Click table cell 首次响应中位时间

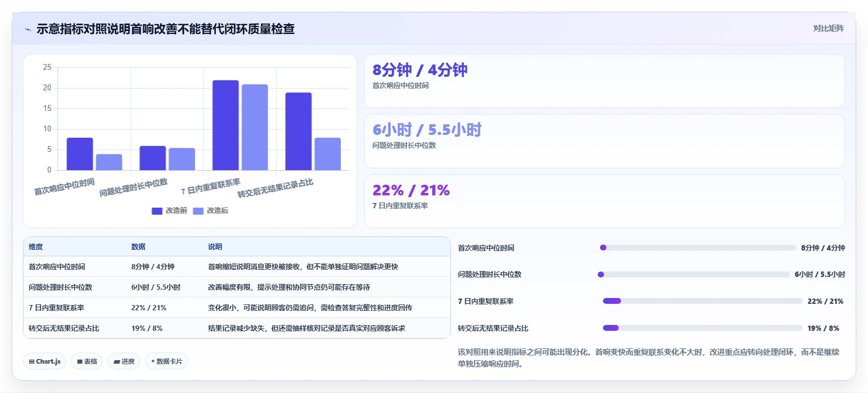[57, 267]
